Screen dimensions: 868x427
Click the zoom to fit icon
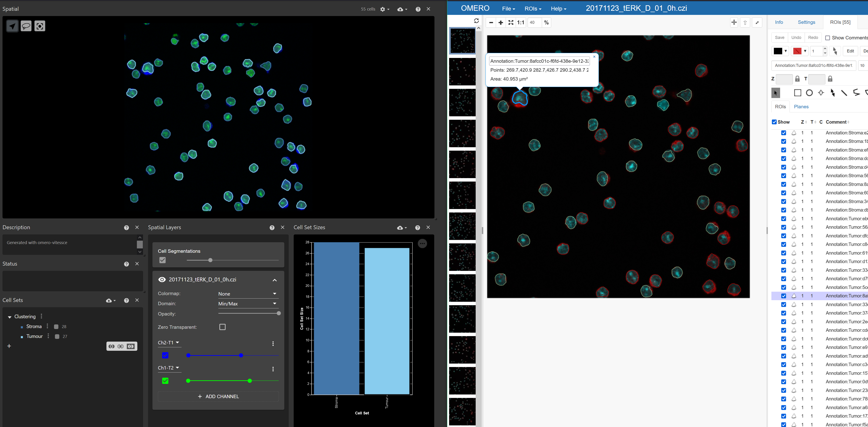pyautogui.click(x=511, y=23)
